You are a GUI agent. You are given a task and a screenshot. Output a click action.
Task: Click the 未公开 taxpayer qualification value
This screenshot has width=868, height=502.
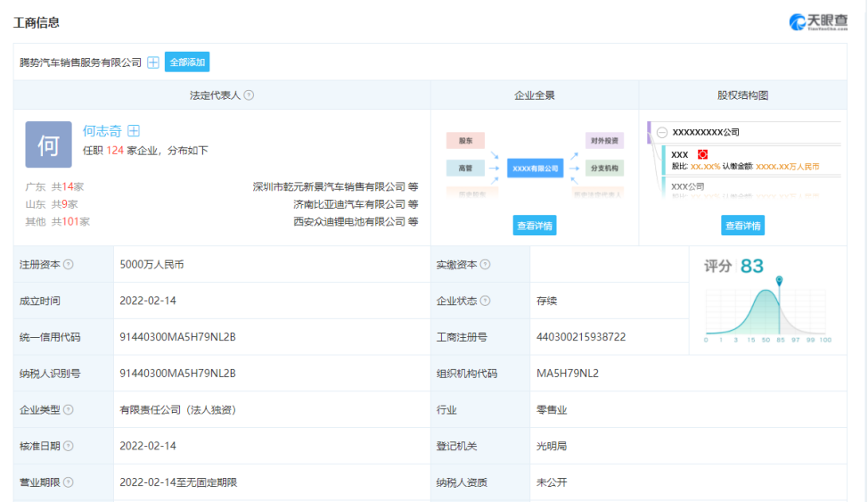click(x=552, y=482)
